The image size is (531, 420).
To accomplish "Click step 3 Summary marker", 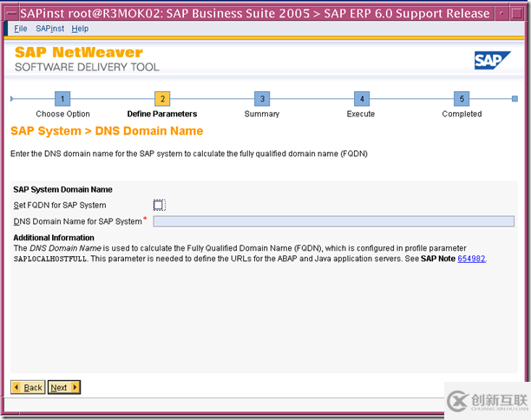I will [262, 99].
